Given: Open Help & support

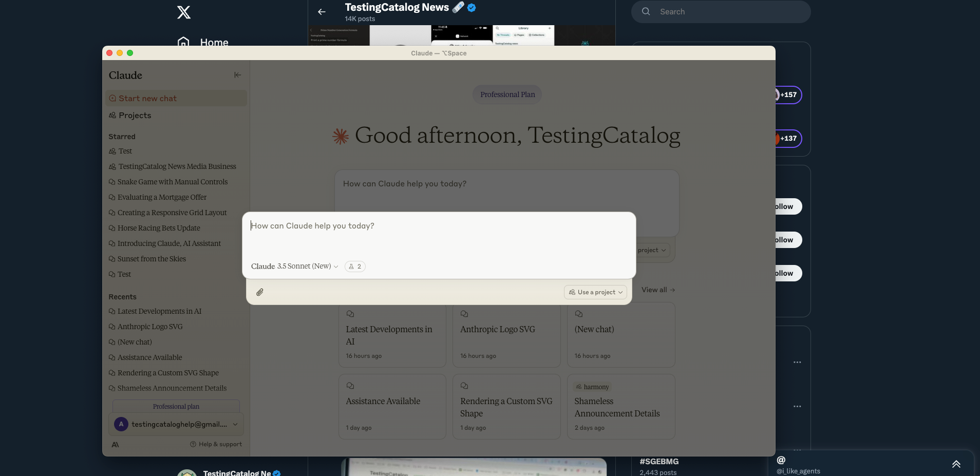Looking at the screenshot, I should pyautogui.click(x=216, y=444).
